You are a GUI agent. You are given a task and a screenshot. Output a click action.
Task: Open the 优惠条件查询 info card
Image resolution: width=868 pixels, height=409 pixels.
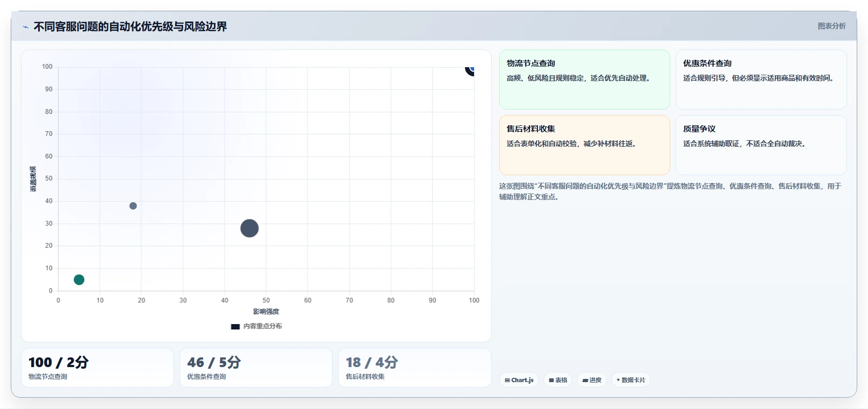tap(761, 80)
